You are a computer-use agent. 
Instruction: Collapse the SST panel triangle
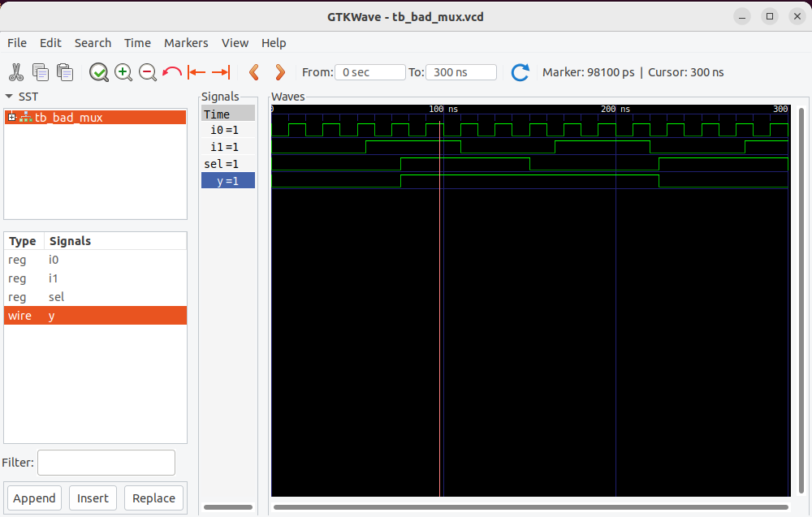point(10,96)
